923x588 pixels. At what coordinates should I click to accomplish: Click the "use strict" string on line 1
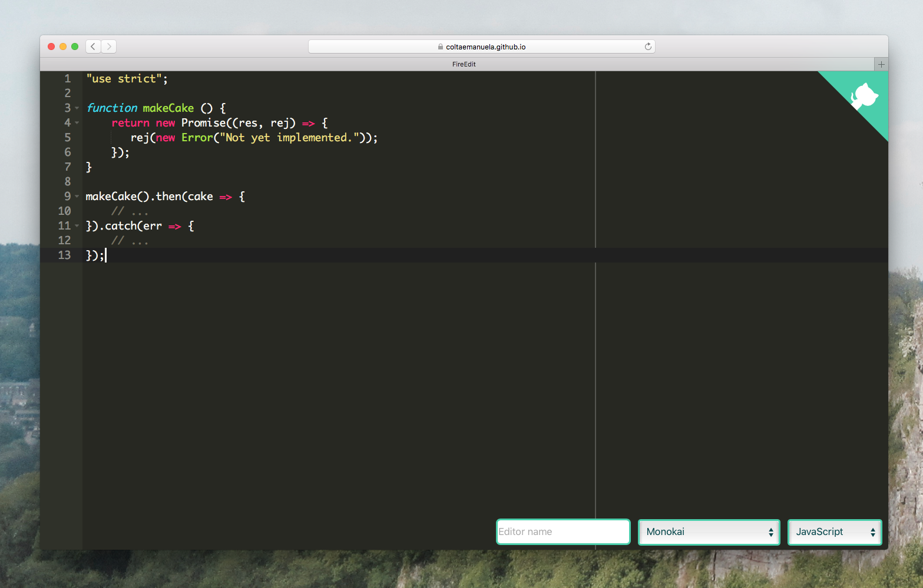124,79
